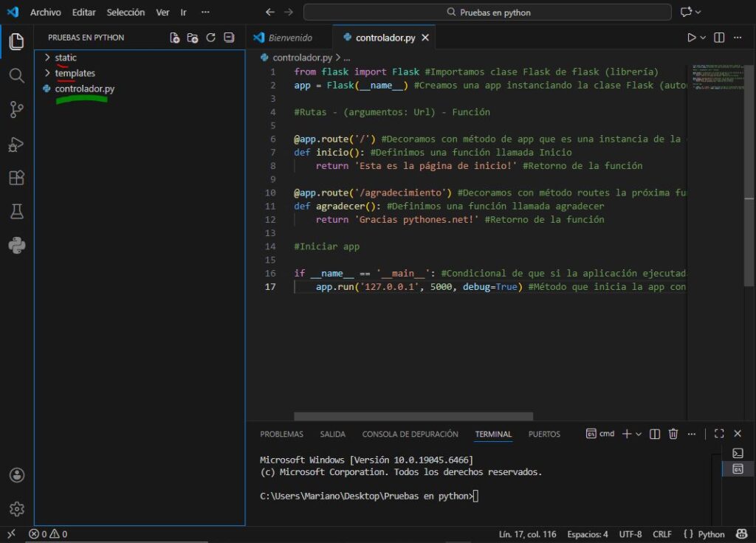
Task: Click the CRLF line ending indicator
Action: pos(661,534)
